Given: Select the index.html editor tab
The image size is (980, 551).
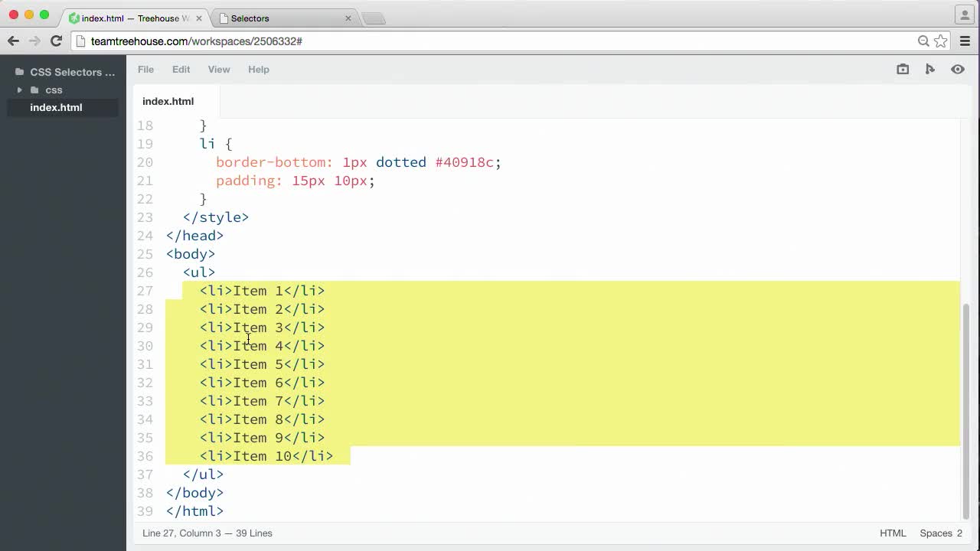Looking at the screenshot, I should [168, 101].
